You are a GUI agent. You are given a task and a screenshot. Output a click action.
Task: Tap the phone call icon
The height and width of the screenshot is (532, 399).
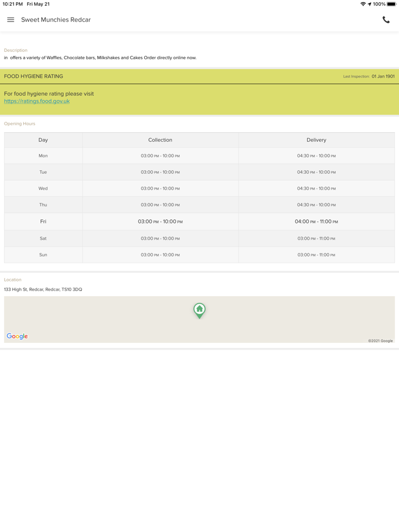pyautogui.click(x=386, y=20)
